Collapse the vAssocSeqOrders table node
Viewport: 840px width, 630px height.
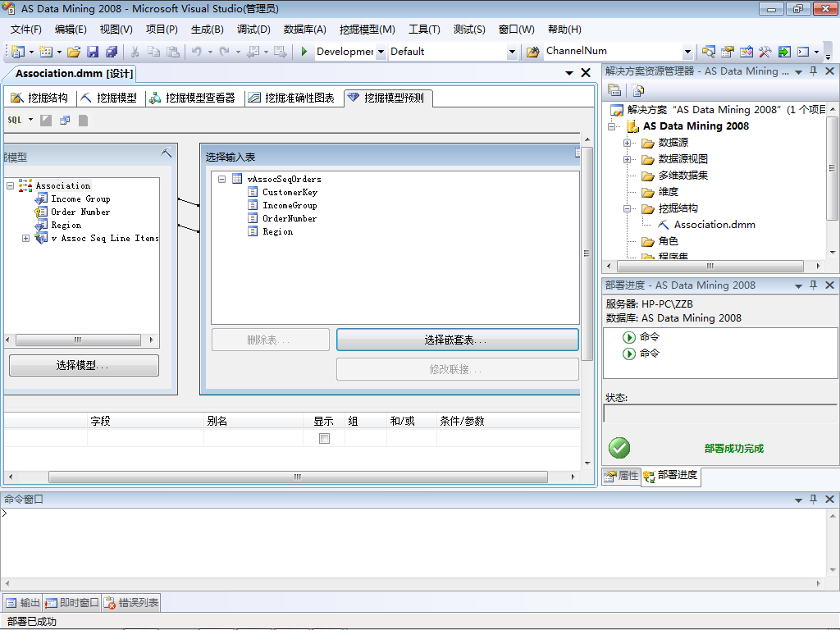pyautogui.click(x=221, y=179)
